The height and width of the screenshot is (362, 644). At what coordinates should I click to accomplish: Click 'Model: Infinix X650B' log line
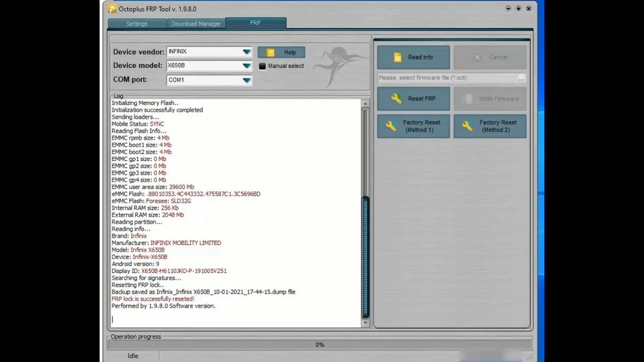pyautogui.click(x=138, y=250)
